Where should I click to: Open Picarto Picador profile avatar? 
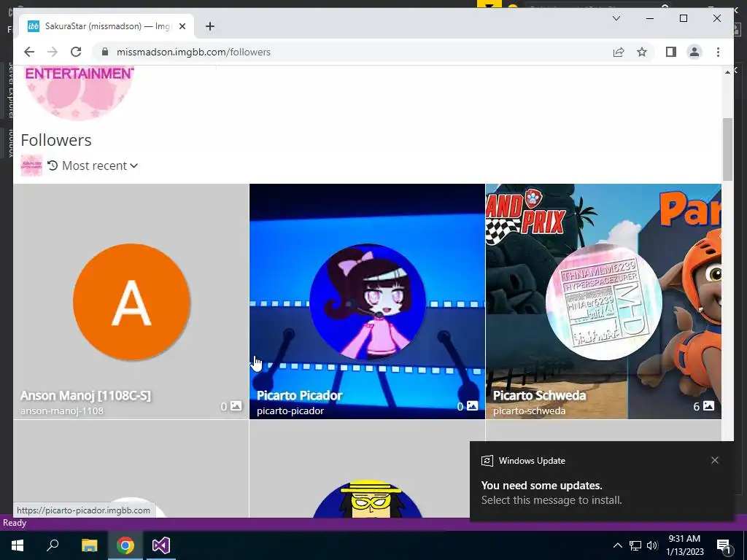tap(368, 302)
